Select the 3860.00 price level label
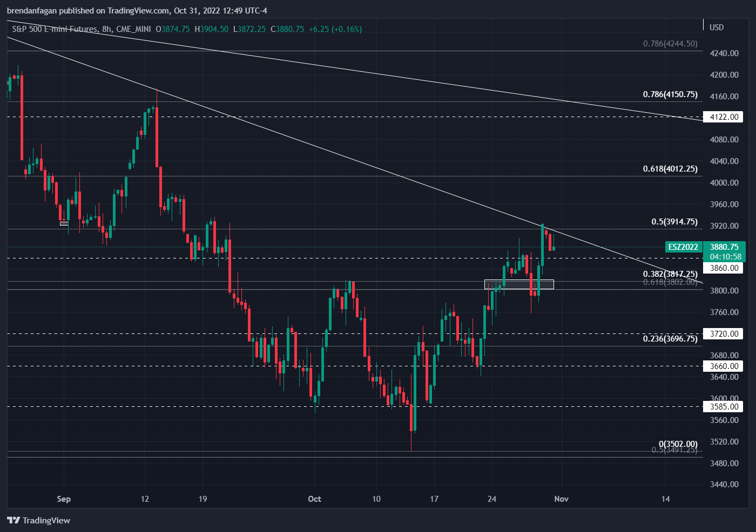Viewport: 756px width, 532px height. click(x=724, y=268)
